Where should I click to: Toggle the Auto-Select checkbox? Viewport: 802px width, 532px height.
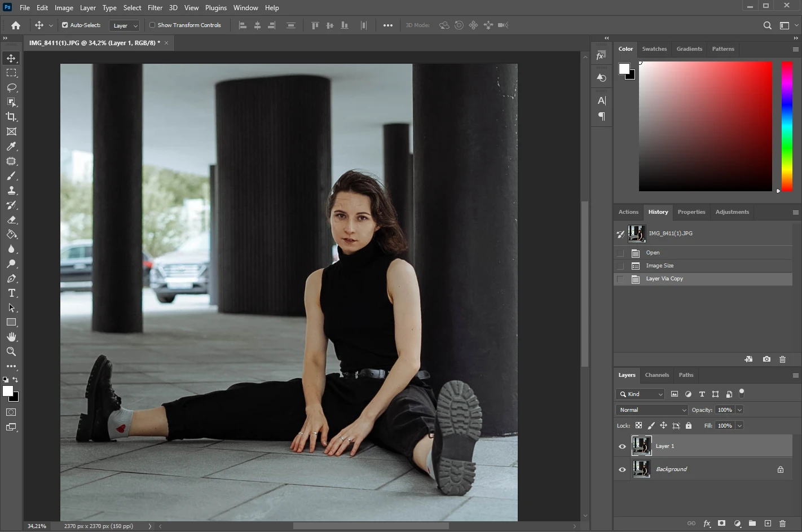click(x=65, y=25)
